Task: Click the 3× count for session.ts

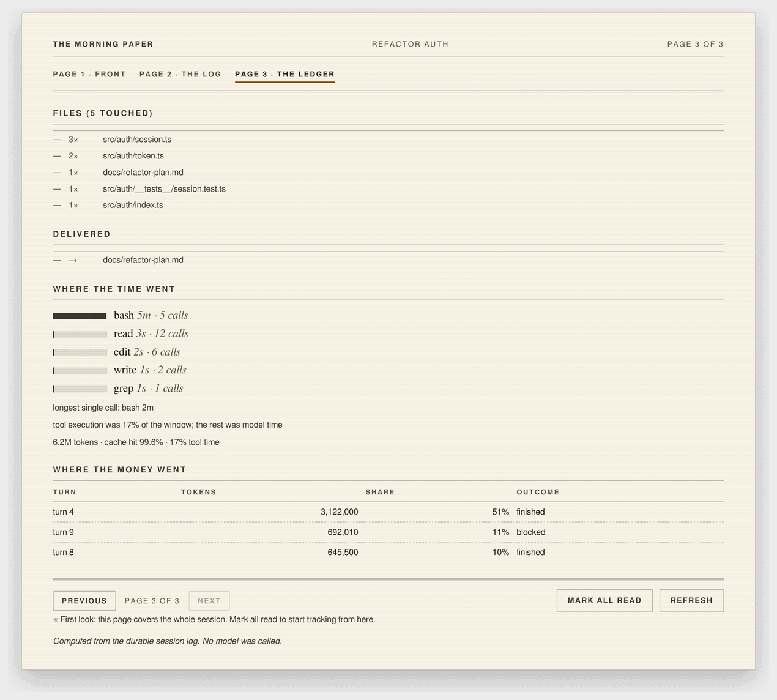Action: [73, 140]
